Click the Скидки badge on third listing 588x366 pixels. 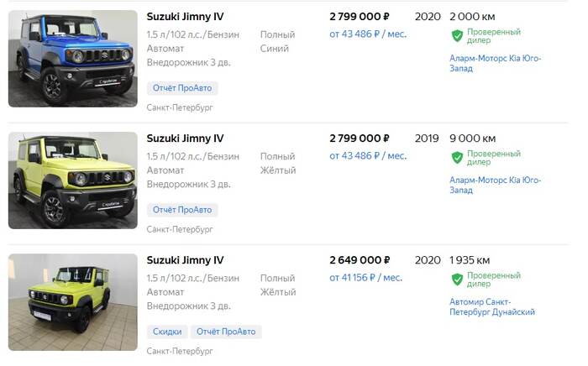(x=166, y=332)
